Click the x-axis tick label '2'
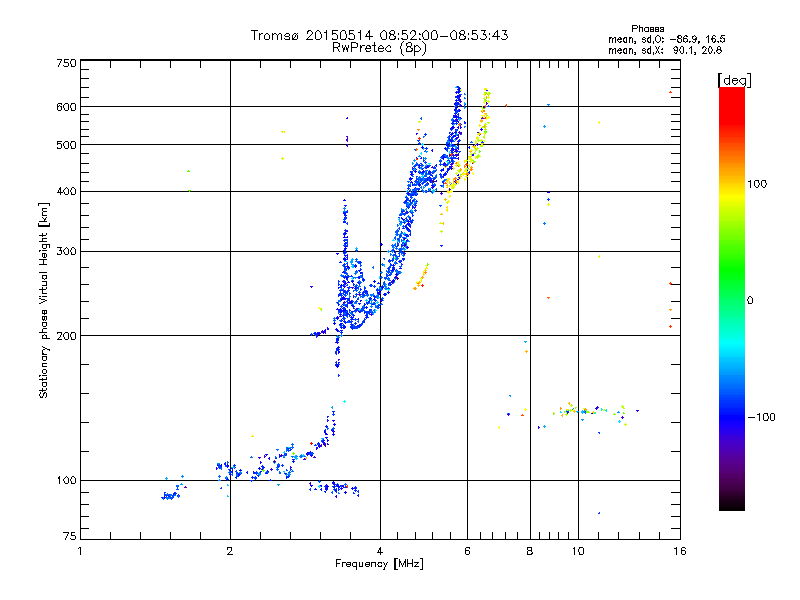This screenshot has height=600, width=800. 230,551
